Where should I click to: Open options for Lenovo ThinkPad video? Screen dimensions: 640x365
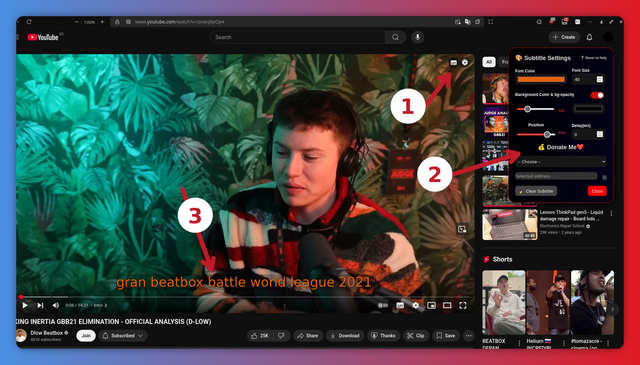pos(611,213)
